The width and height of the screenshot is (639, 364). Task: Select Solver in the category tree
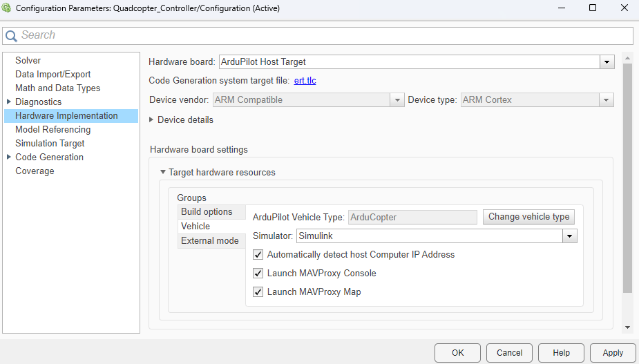(28, 60)
